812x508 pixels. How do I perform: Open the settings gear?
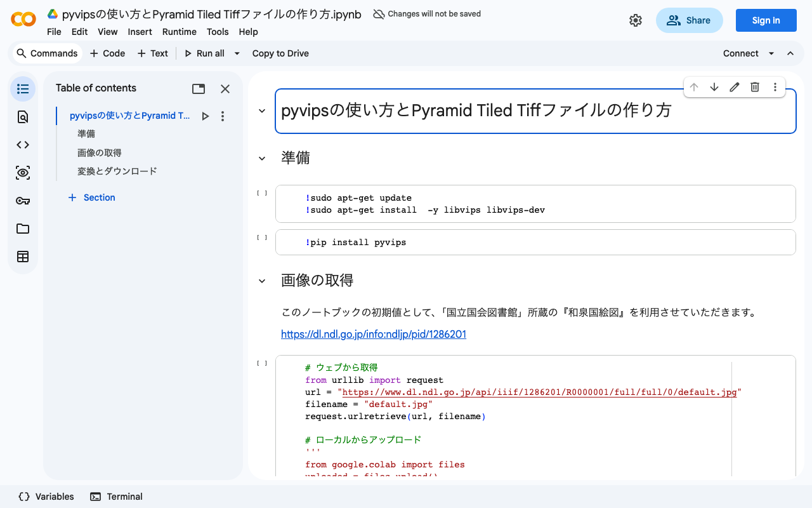click(x=635, y=20)
